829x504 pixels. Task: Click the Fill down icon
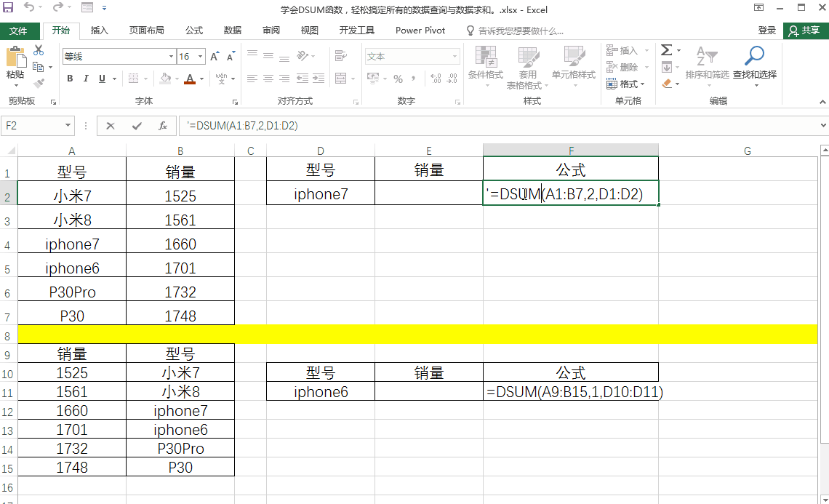(x=667, y=67)
